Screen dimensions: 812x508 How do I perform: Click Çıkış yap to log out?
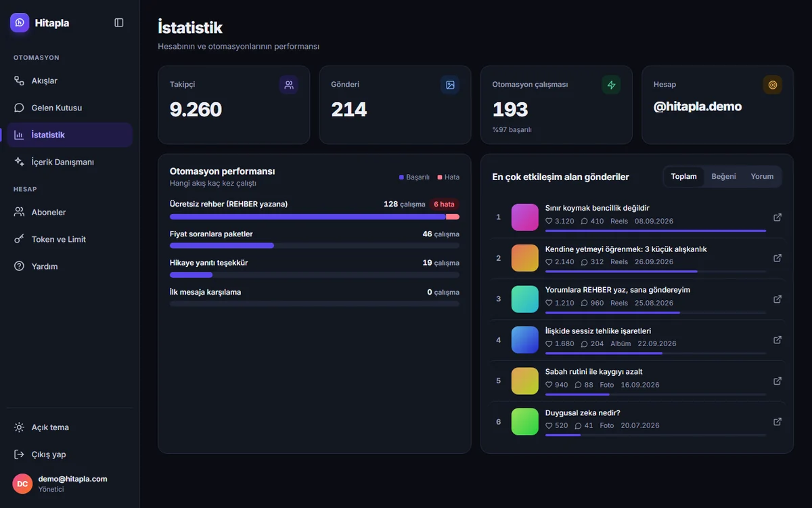click(x=70, y=454)
